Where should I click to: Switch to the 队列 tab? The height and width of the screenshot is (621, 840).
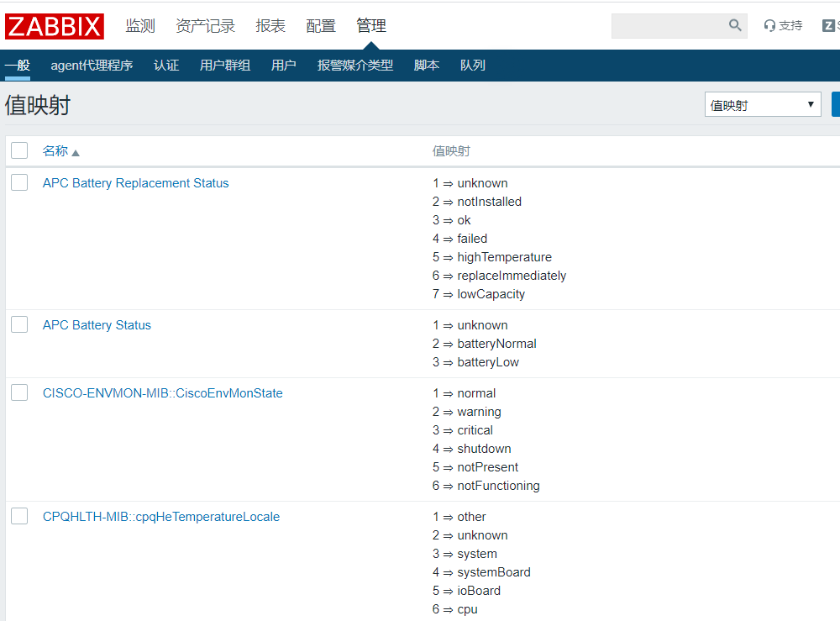[x=473, y=65]
